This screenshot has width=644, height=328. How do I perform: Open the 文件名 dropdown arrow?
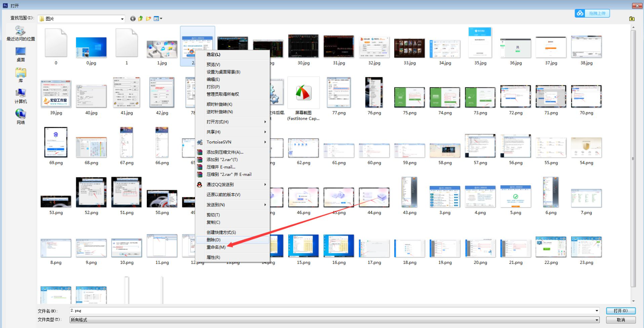point(597,311)
